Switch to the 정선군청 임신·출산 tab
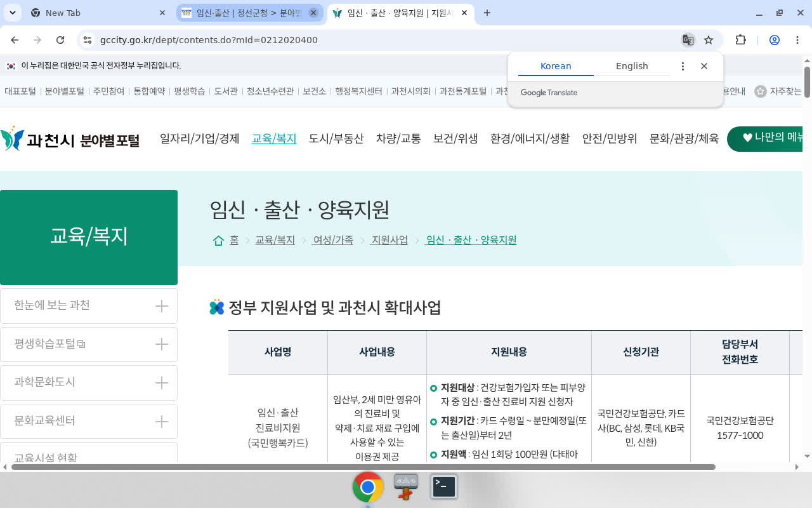The image size is (812, 508). click(249, 13)
